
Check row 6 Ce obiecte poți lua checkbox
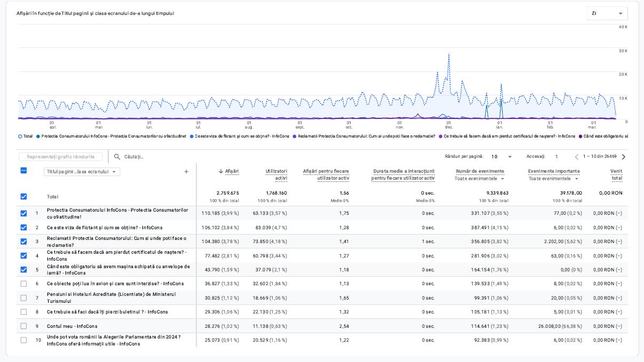[x=23, y=284]
